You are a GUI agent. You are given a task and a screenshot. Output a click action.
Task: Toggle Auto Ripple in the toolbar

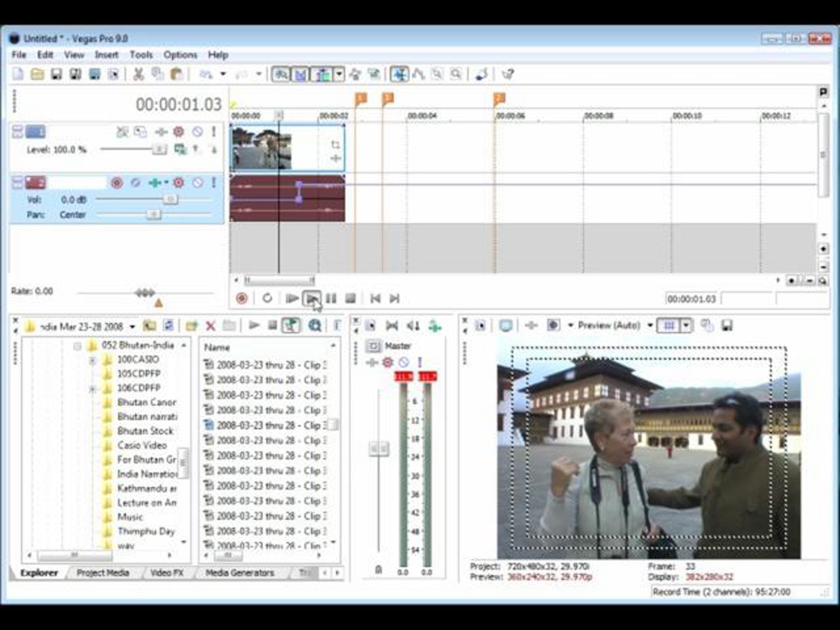pyautogui.click(x=322, y=73)
